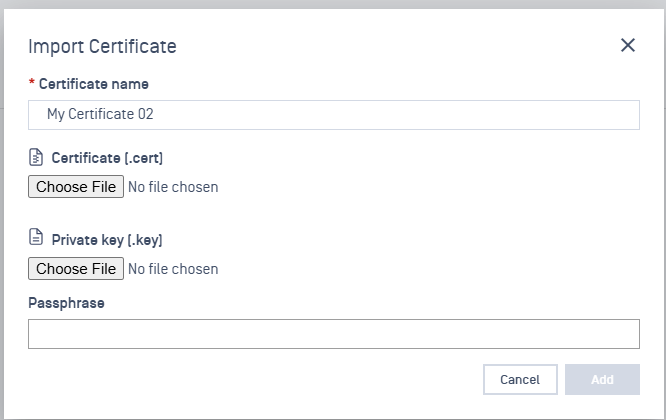Click into the Passphrase input field
The image size is (666, 420).
point(333,334)
